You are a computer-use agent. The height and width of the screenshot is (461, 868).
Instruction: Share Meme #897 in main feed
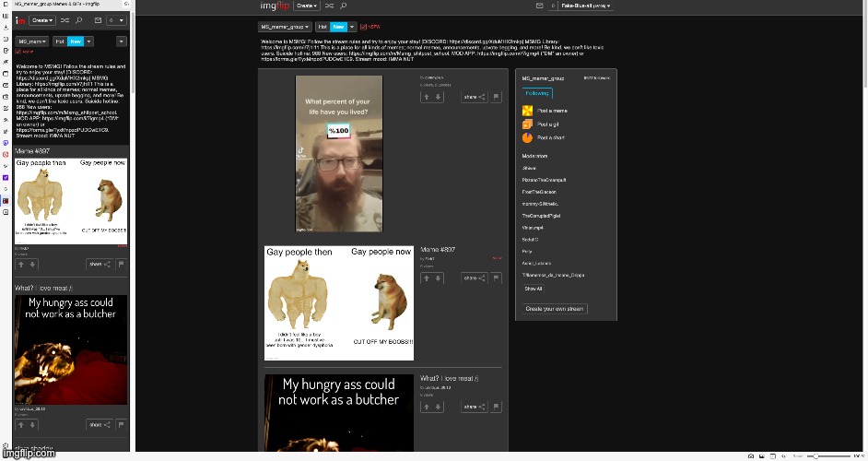(475, 278)
